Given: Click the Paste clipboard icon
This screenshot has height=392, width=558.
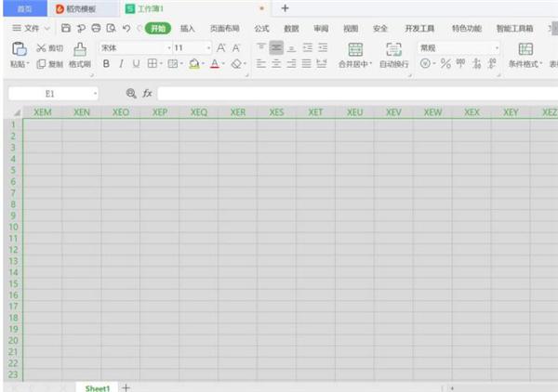Looking at the screenshot, I should click(x=20, y=49).
